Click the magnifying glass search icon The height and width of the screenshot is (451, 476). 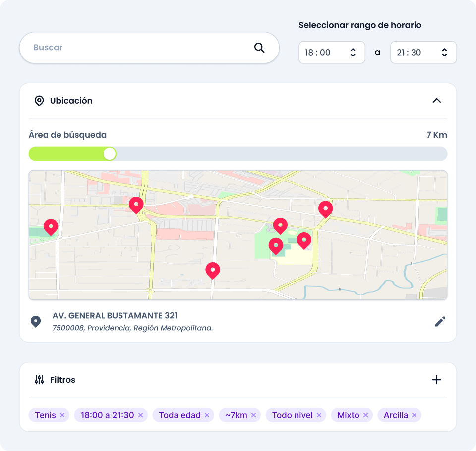tap(259, 48)
